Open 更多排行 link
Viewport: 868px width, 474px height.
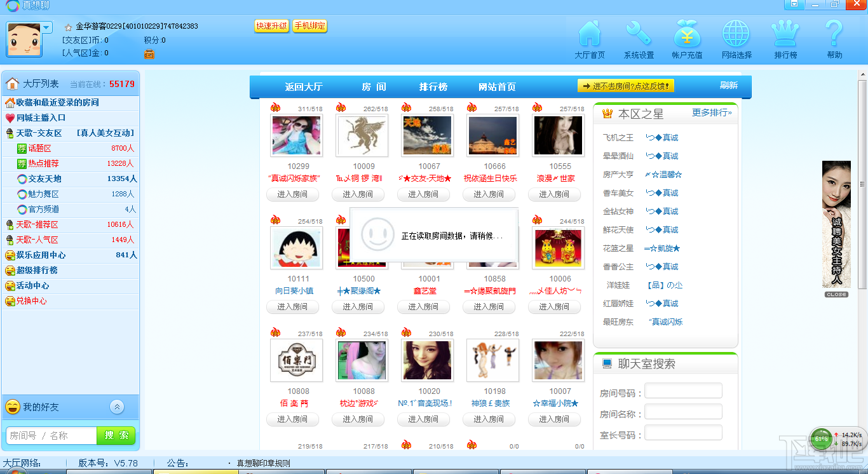(712, 112)
